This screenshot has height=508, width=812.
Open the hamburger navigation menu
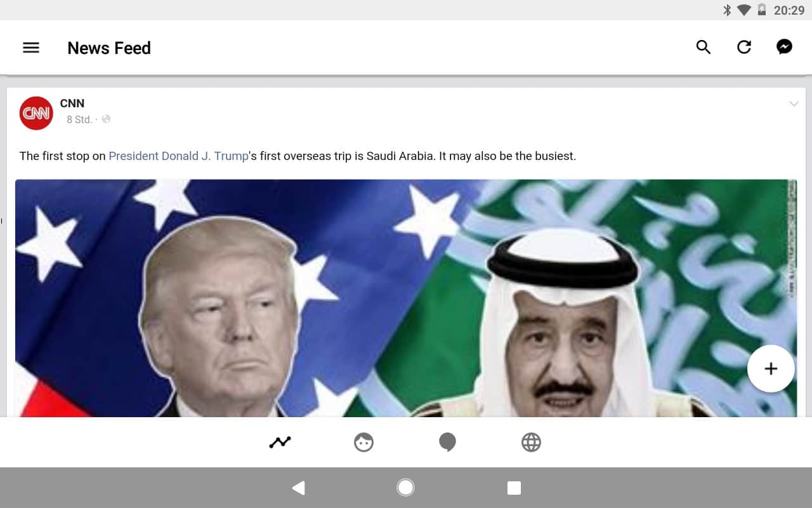[30, 48]
